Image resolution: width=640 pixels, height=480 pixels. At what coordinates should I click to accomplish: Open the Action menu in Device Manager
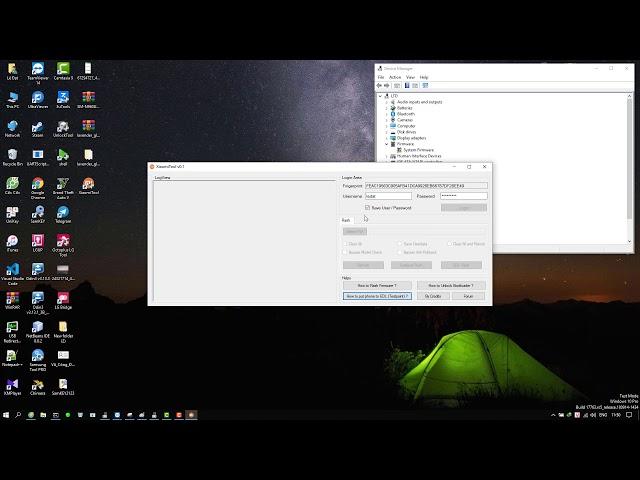tap(395, 77)
